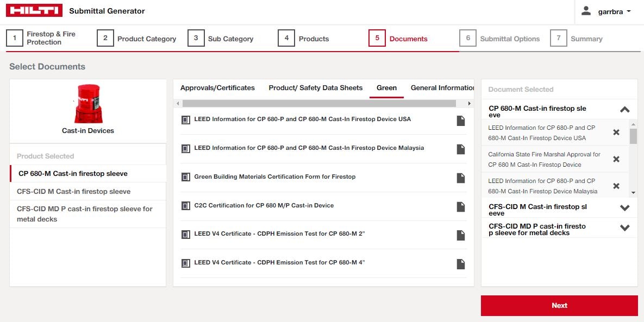Preview LEED Information USA document file
This screenshot has width=644, height=322.
tap(461, 121)
